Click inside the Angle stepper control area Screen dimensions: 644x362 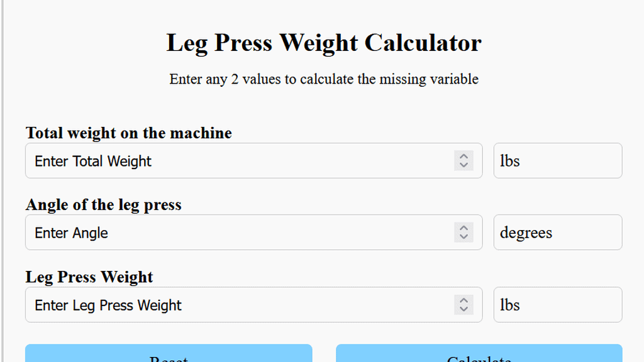coord(464,233)
